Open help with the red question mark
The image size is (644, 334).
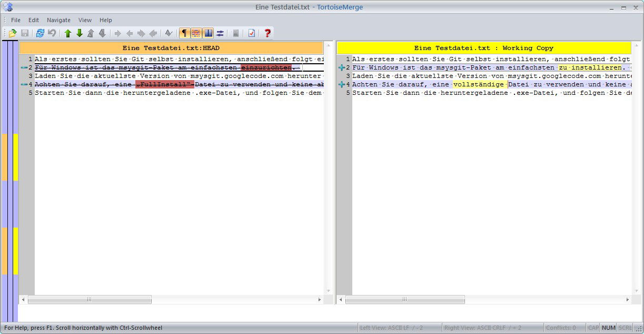267,33
